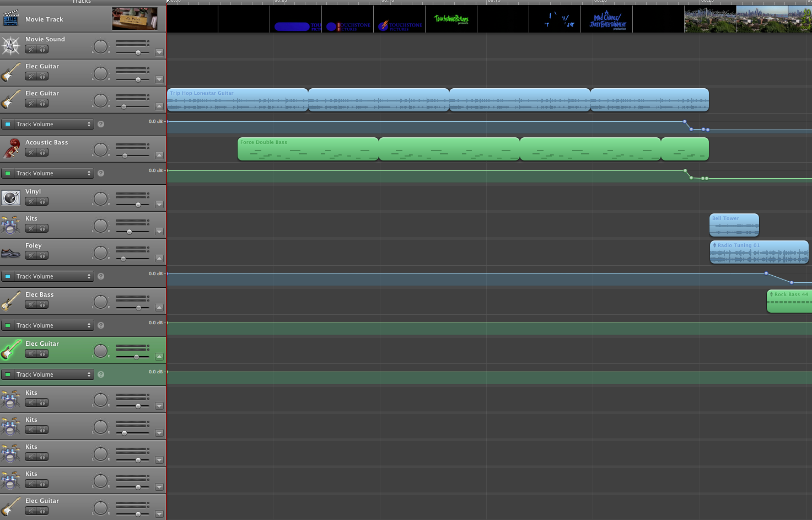
Task: Select the Force Double Bass region
Action: point(308,149)
